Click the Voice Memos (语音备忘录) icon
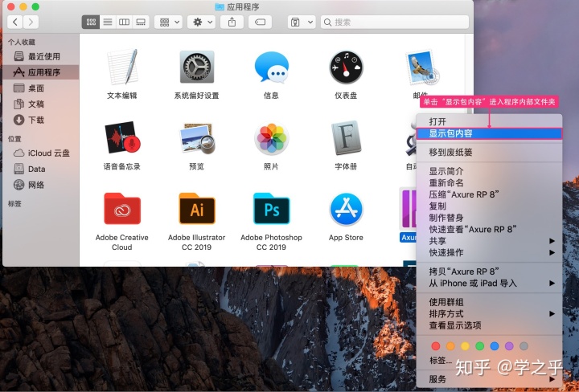 [x=122, y=139]
